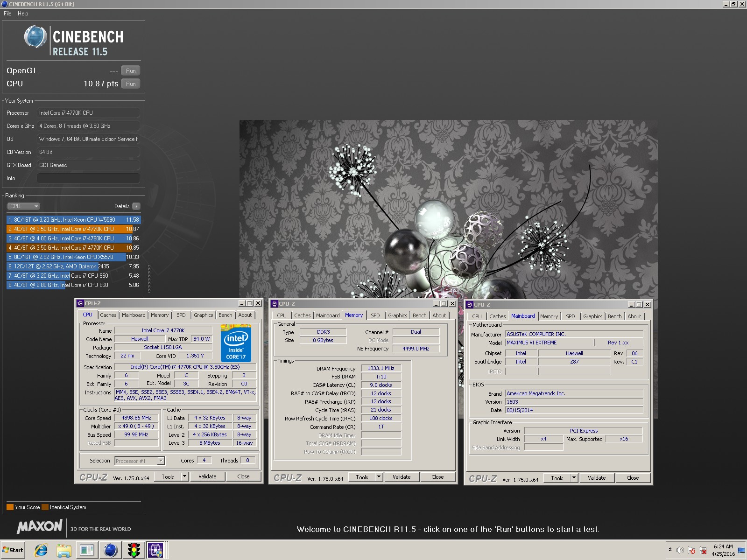Click the Cinebench title bar icon
This screenshot has width=747, height=560.
(x=4, y=4)
